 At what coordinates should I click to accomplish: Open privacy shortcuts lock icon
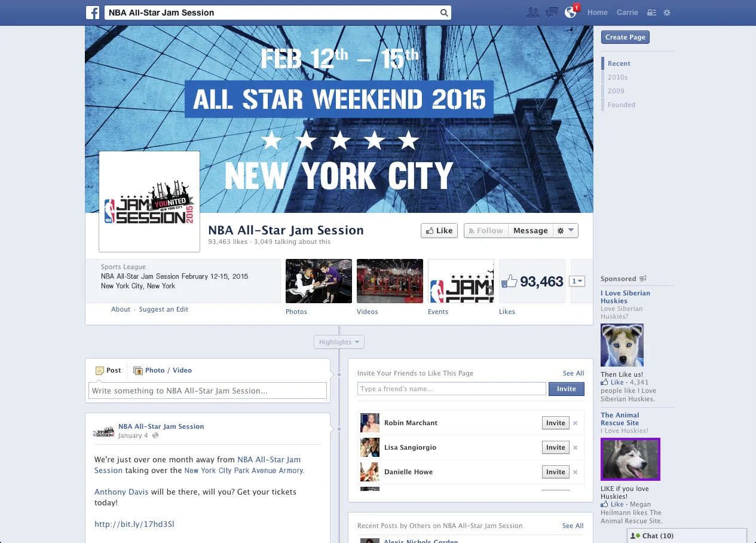coord(651,12)
